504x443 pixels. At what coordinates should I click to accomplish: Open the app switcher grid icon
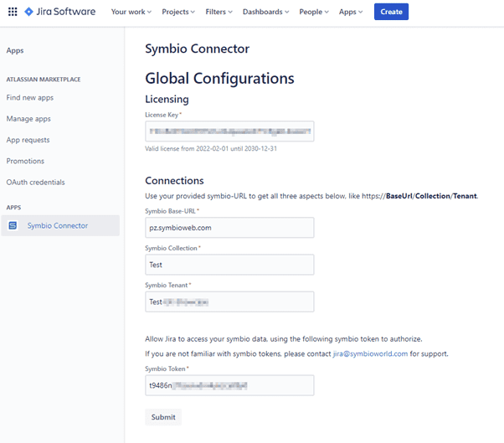coord(13,12)
